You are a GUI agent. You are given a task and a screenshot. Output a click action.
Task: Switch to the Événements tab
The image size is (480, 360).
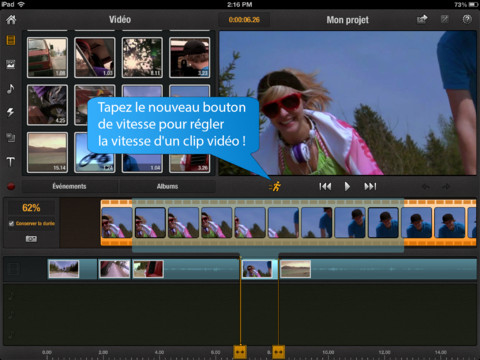pyautogui.click(x=70, y=186)
